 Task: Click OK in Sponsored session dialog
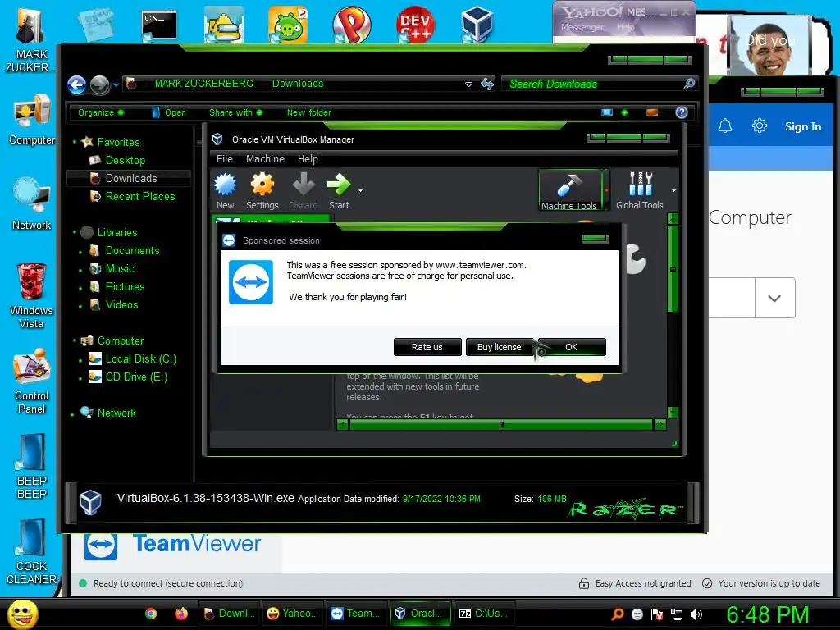pyautogui.click(x=572, y=347)
